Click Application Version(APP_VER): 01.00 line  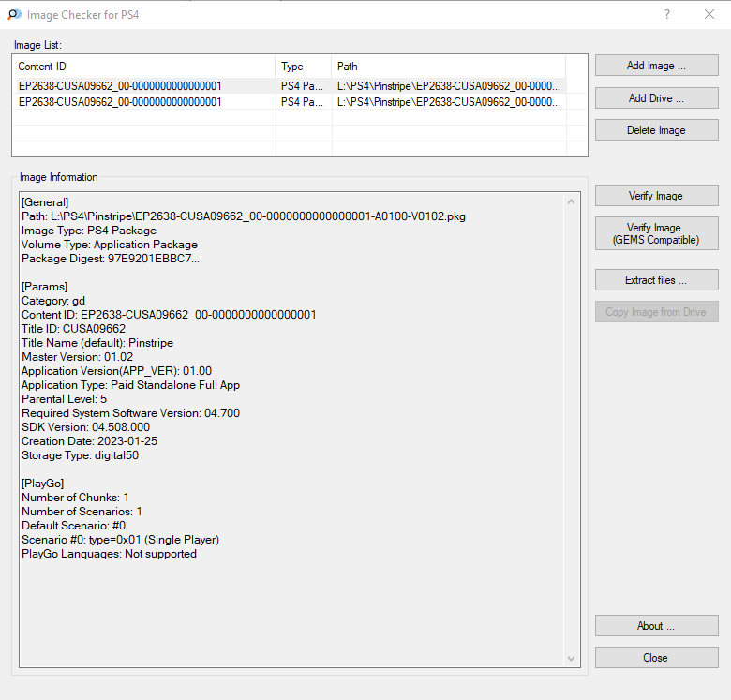pyautogui.click(x=116, y=371)
